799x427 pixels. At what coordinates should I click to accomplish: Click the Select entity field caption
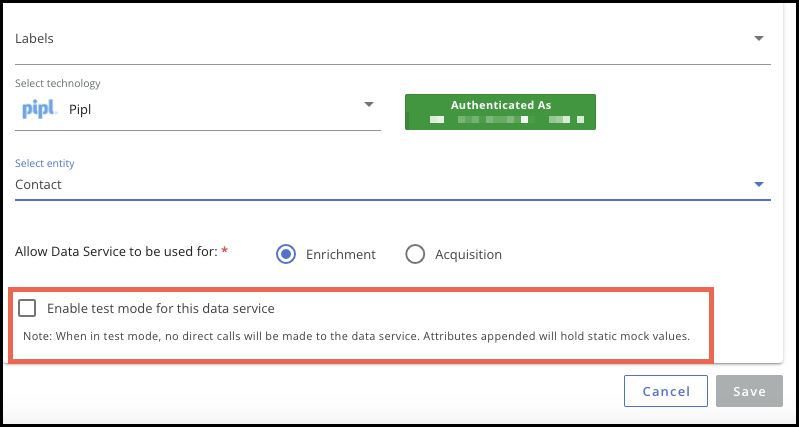pyautogui.click(x=45, y=164)
